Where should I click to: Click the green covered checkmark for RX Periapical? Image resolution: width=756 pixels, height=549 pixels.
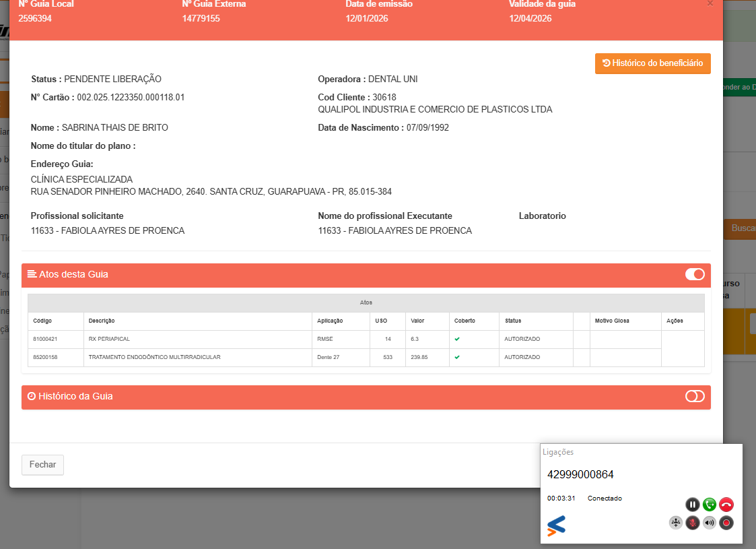click(x=457, y=339)
